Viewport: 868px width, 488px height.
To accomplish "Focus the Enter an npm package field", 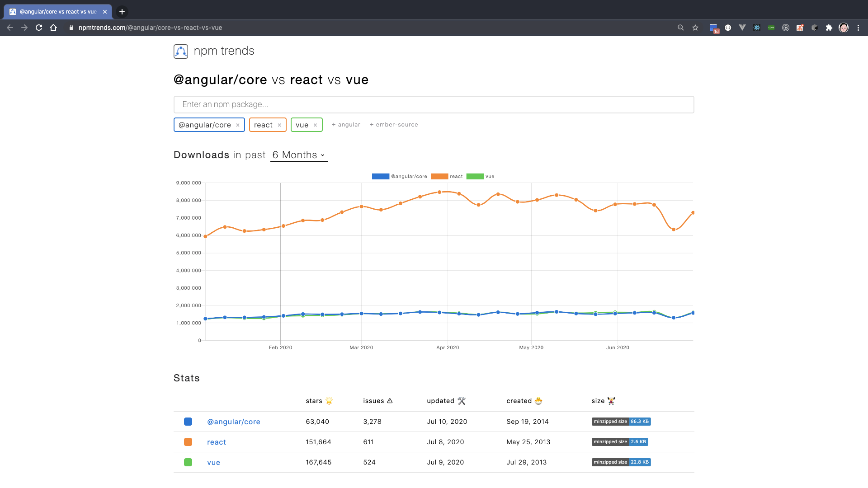I will pyautogui.click(x=434, y=104).
